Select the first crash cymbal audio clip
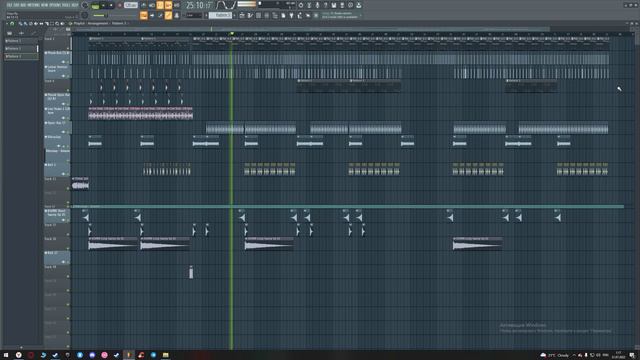The width and height of the screenshot is (640, 360). pyautogui.click(x=113, y=243)
